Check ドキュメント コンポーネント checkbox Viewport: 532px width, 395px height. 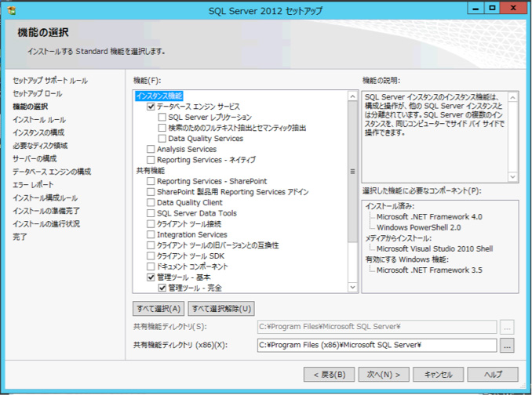point(151,266)
